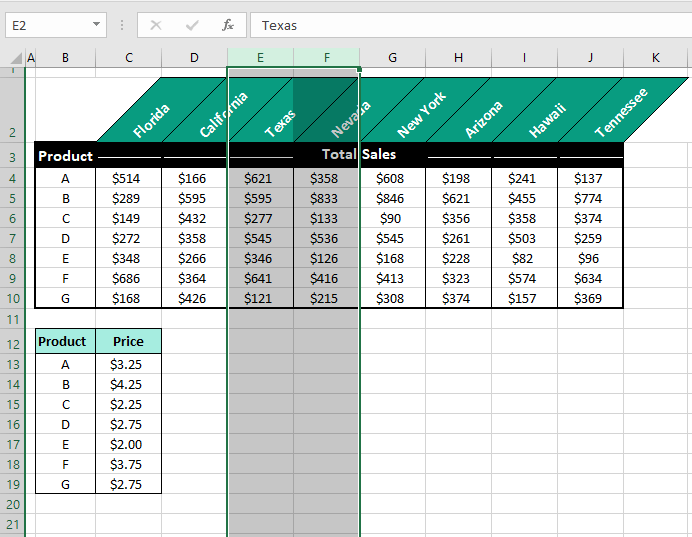Screen dimensions: 692x537
Task: Click the Cancel (X) icon in formula bar
Action: tap(156, 25)
